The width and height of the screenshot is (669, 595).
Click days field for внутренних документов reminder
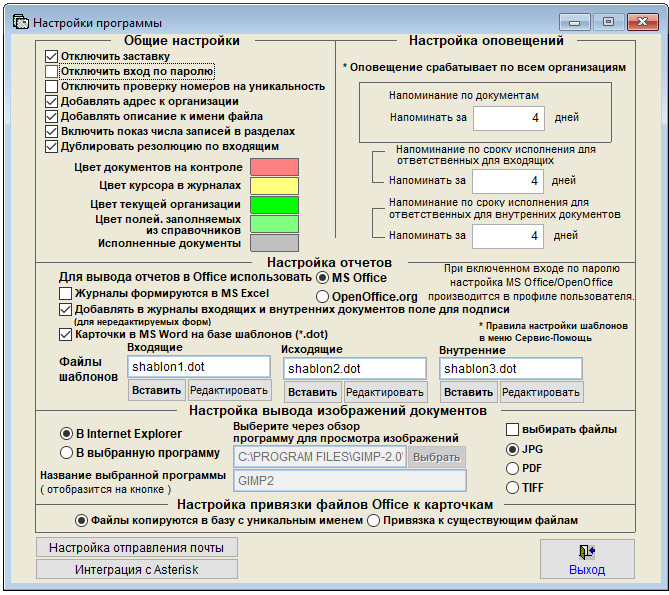tap(508, 236)
